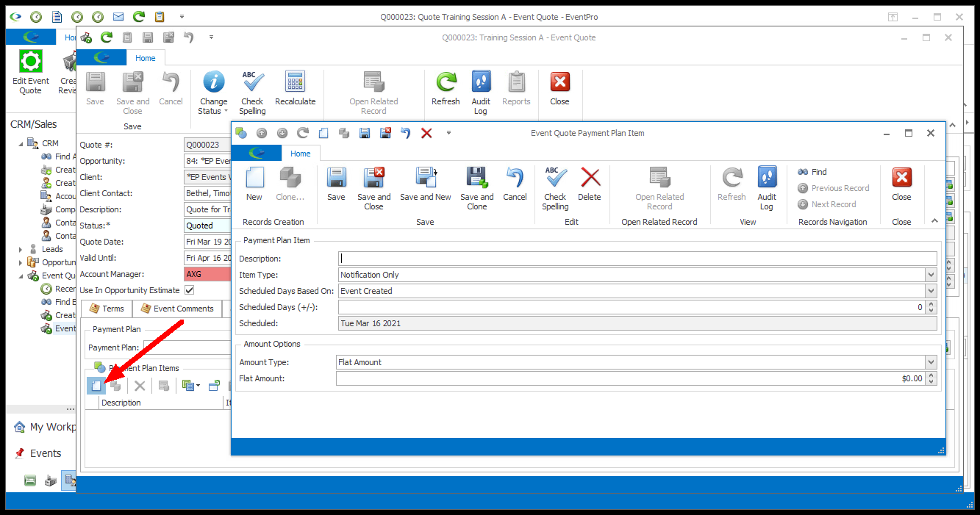The image size is (980, 515).
Task: Click the envelope icon in EventPro quick access toolbar
Action: tap(118, 16)
